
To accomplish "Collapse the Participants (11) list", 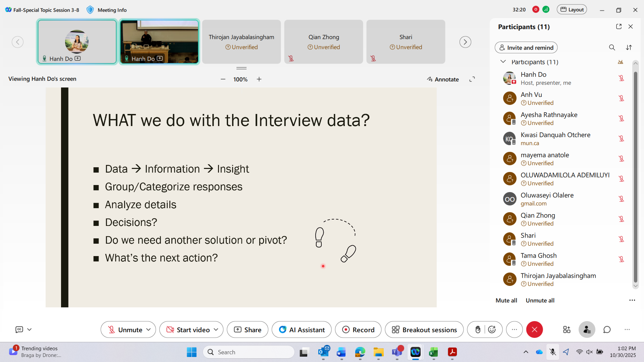I will (x=503, y=62).
